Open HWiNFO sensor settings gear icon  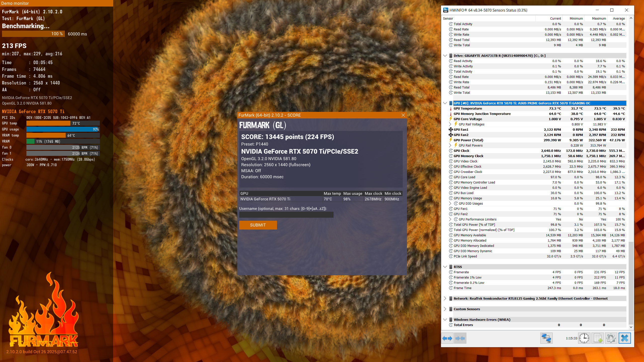(x=611, y=338)
